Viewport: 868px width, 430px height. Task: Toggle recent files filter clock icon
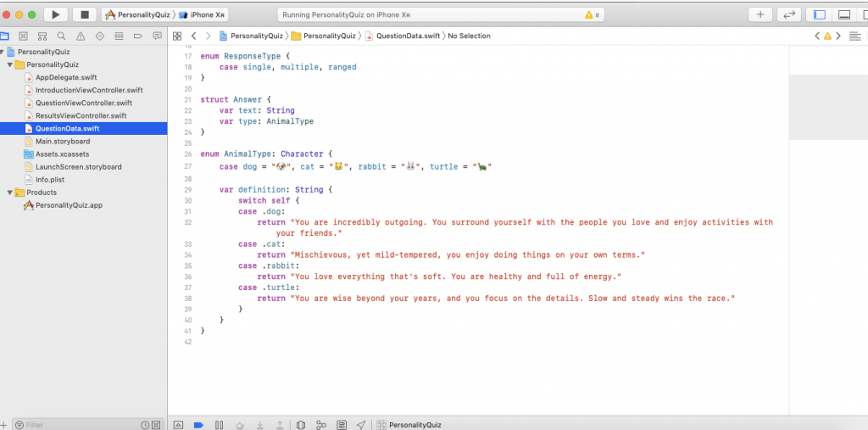tap(145, 425)
